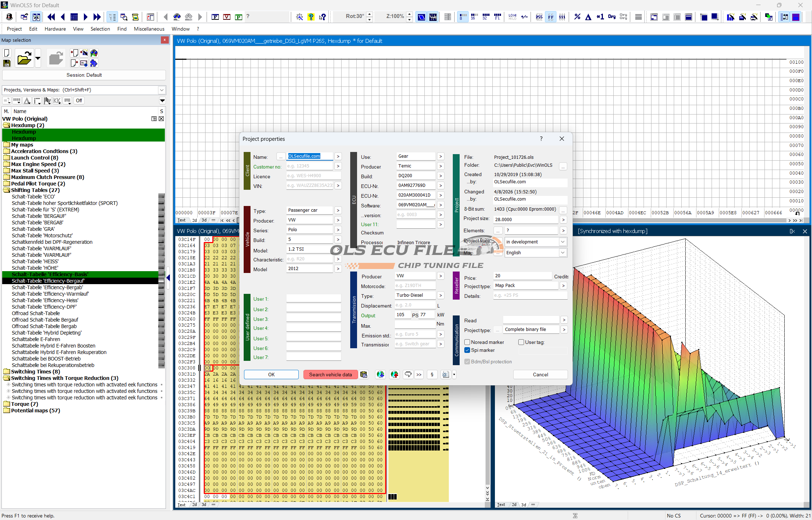Click the percent display mode icon

click(577, 17)
